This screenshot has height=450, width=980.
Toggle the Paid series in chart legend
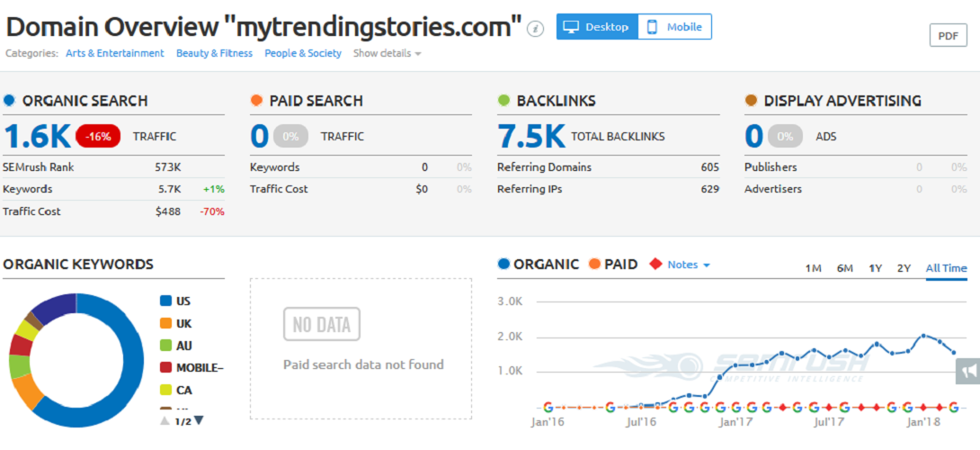pos(613,264)
